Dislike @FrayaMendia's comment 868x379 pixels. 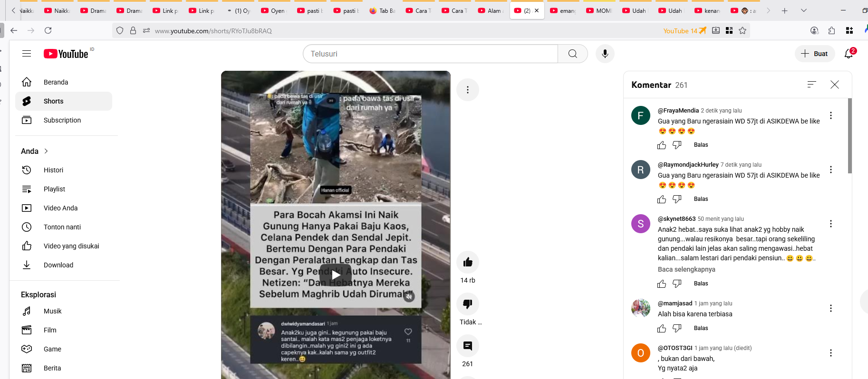pyautogui.click(x=677, y=145)
